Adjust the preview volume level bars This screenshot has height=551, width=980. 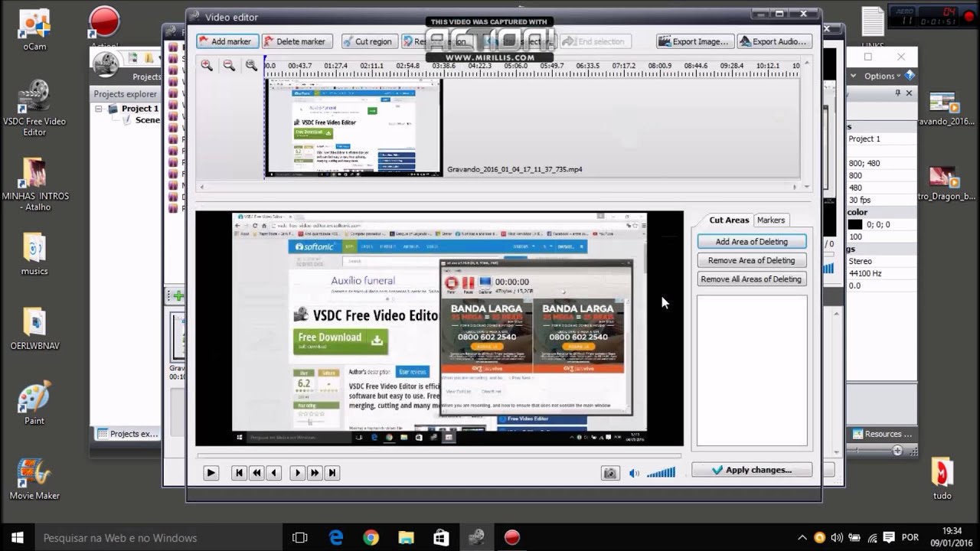661,473
